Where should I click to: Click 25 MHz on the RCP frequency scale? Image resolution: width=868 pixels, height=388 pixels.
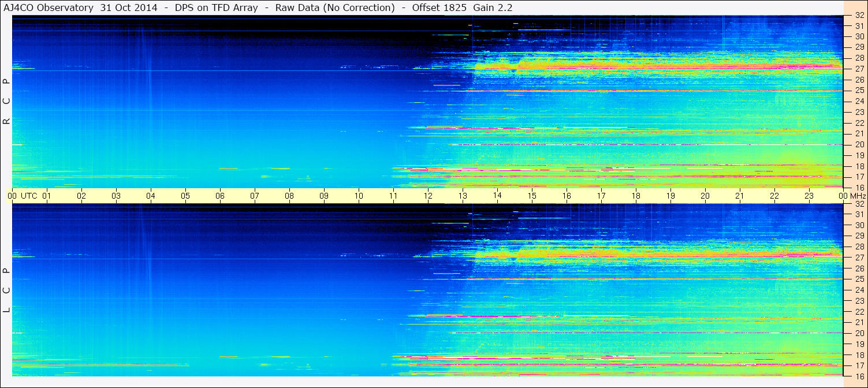859,90
